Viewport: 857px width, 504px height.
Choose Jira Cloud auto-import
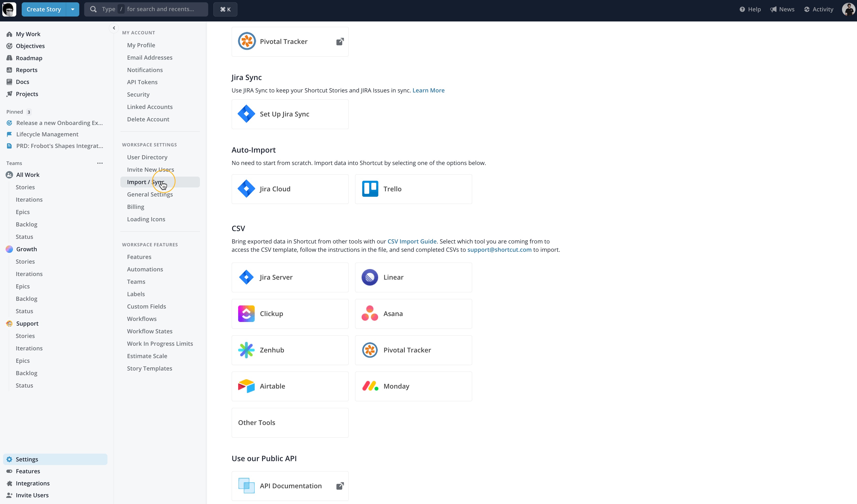pyautogui.click(x=290, y=189)
